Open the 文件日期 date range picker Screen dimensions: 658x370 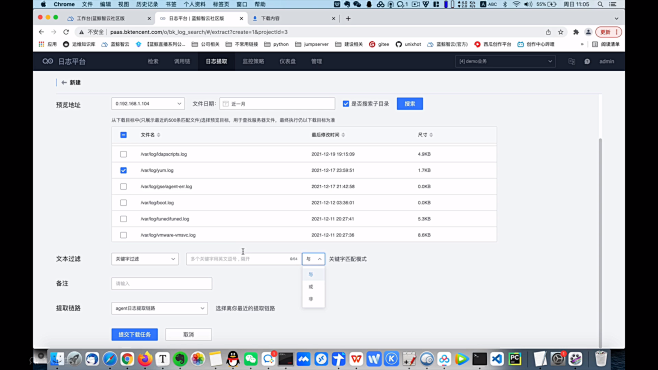point(277,104)
